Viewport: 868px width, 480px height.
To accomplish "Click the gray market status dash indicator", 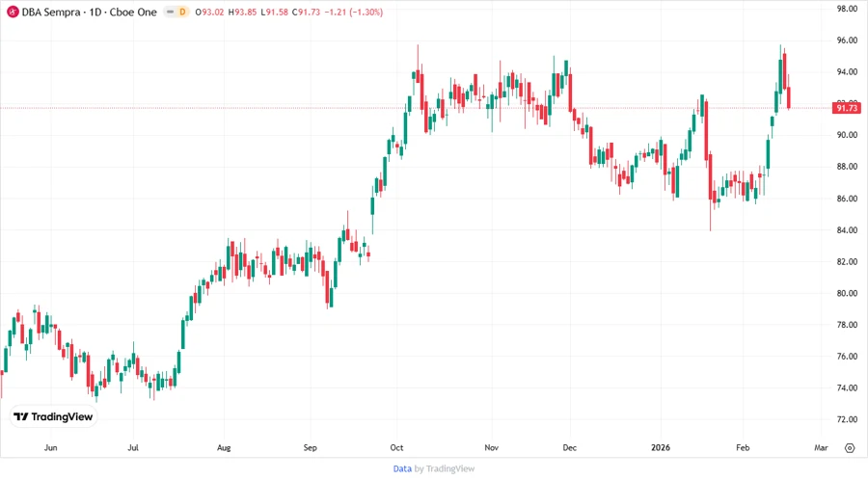I will 170,12.
